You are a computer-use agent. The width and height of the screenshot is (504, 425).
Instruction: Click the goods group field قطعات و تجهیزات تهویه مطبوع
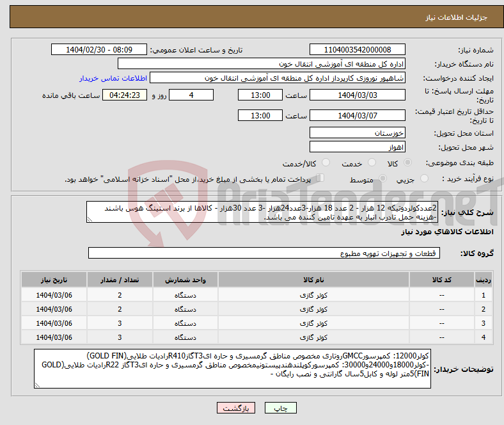coord(264,253)
